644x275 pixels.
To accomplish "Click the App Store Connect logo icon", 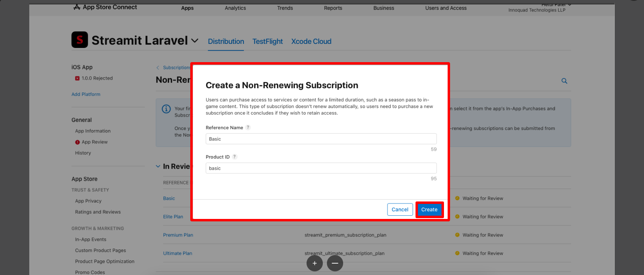I will [77, 7].
